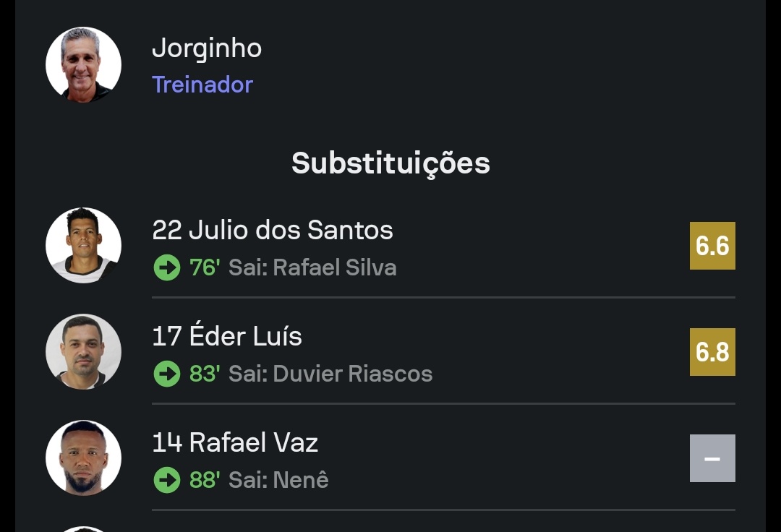This screenshot has height=532, width=781.
Task: Click Julio dos Santos avatar
Action: pyautogui.click(x=83, y=245)
